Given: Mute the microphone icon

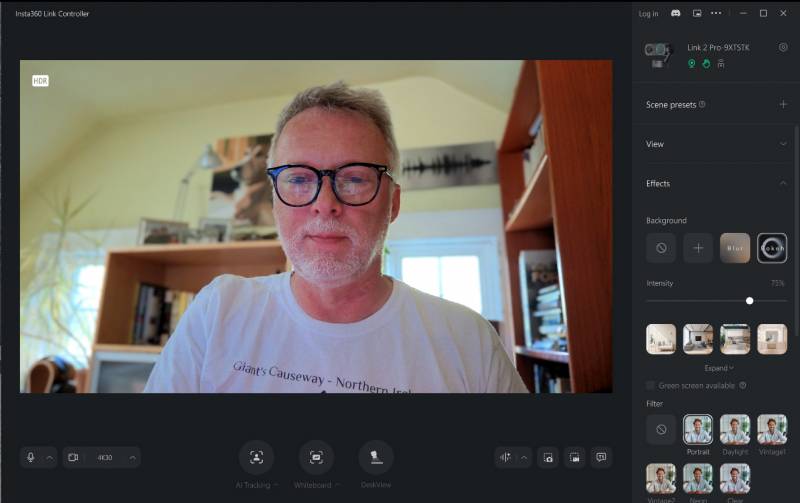Looking at the screenshot, I should [x=31, y=457].
